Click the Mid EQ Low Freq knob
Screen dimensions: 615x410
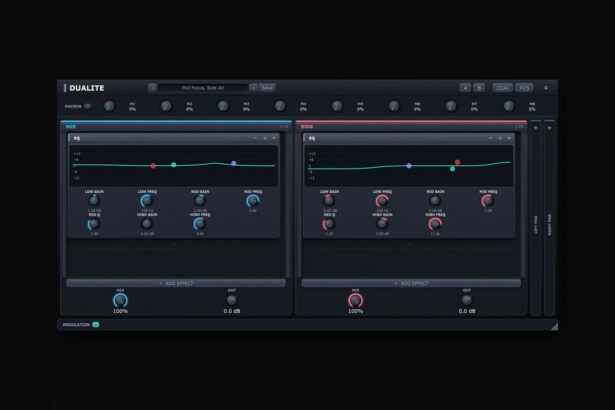(147, 200)
